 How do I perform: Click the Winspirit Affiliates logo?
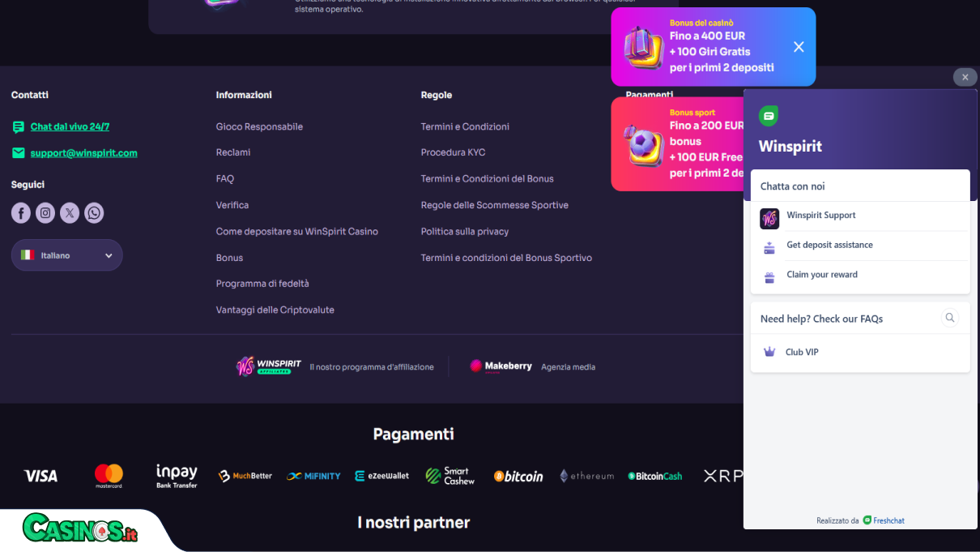pos(269,366)
